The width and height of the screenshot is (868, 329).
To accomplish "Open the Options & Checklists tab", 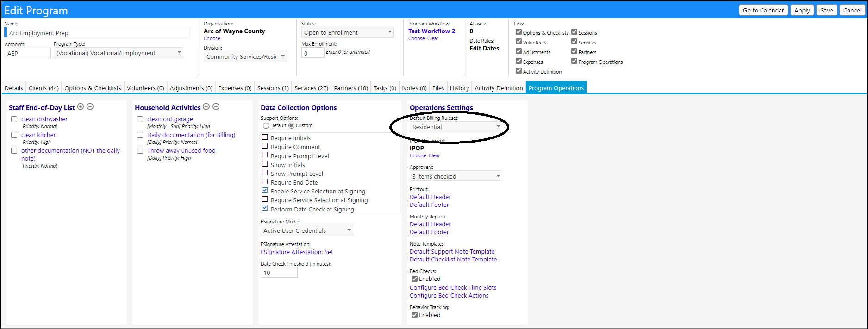I will [93, 88].
